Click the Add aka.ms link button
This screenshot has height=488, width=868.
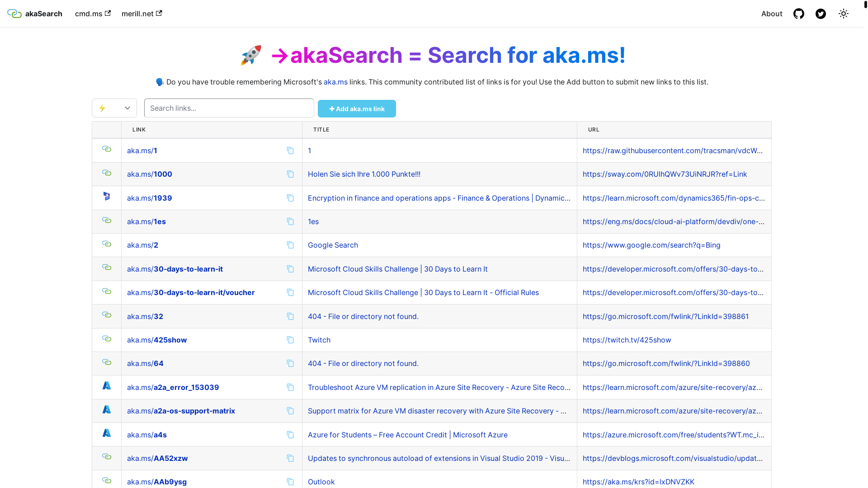[x=357, y=109]
